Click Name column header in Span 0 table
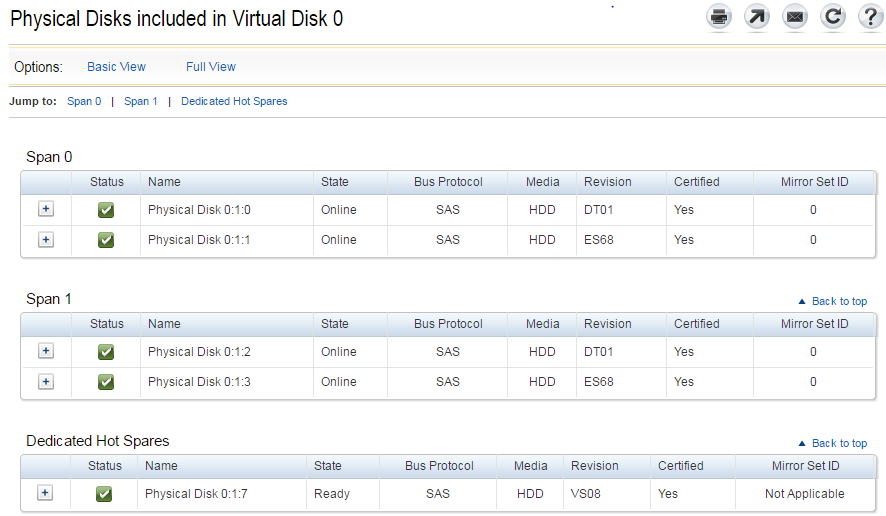The width and height of the screenshot is (886, 516). click(x=164, y=182)
